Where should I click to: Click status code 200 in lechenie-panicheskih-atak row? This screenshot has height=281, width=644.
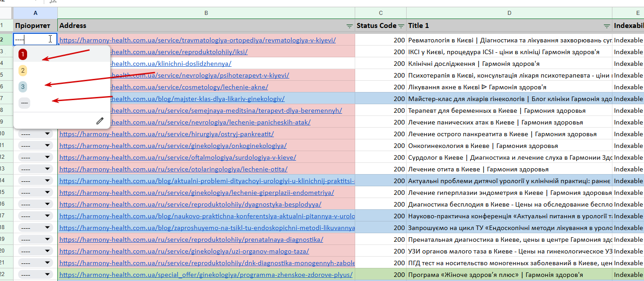pos(380,122)
